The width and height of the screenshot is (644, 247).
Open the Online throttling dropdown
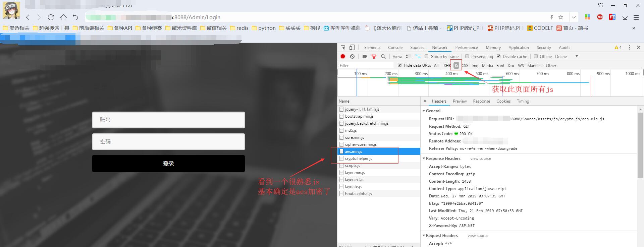(566, 56)
